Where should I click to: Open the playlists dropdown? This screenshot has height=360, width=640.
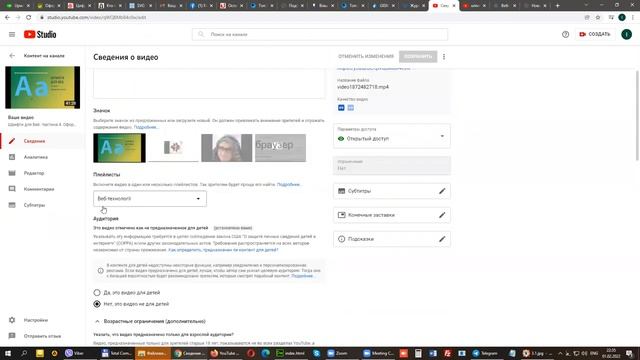(150, 199)
